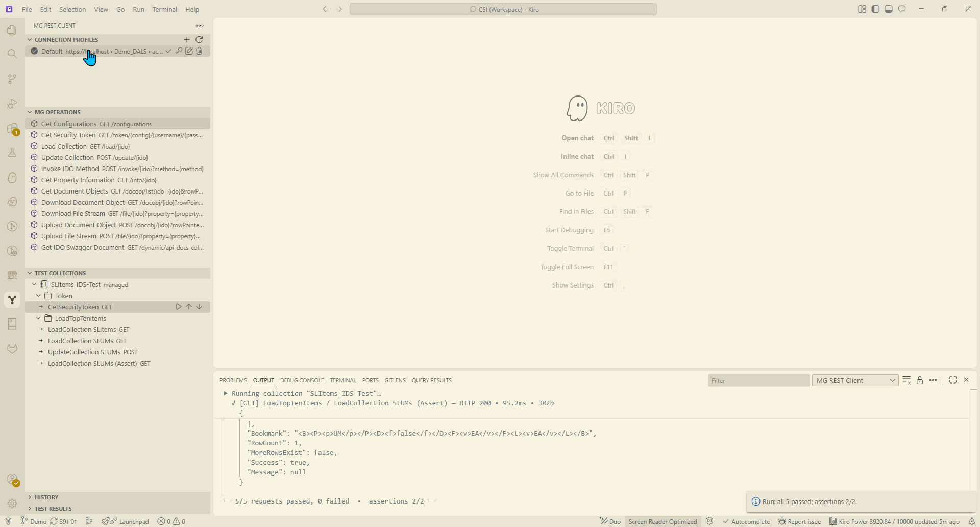This screenshot has width=980, height=527.
Task: Switch to the Debug Console tab
Action: (x=302, y=380)
